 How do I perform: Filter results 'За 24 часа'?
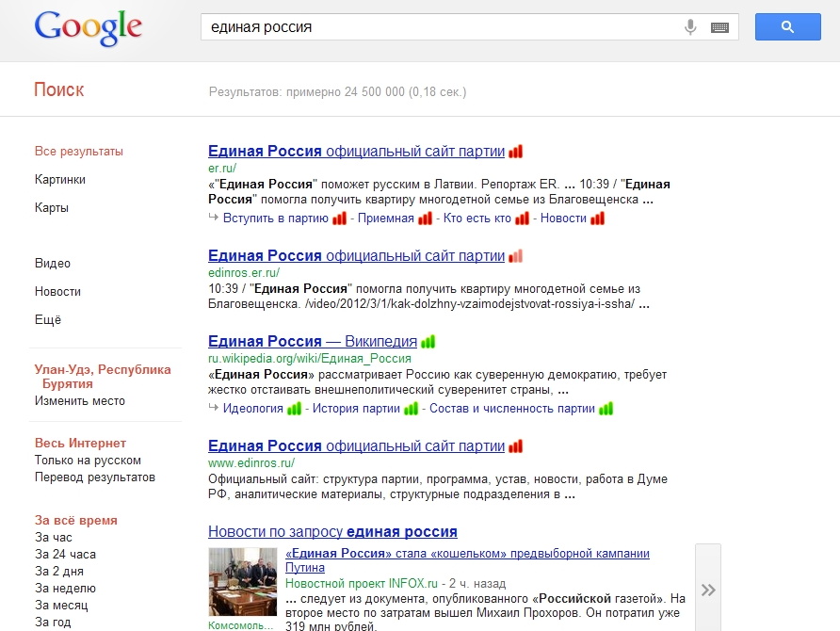pos(65,555)
